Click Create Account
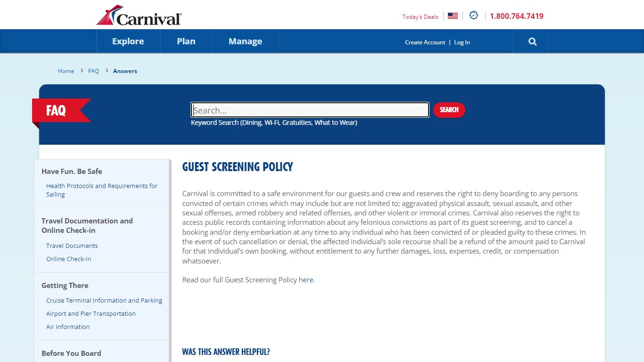644x362 pixels. (425, 42)
